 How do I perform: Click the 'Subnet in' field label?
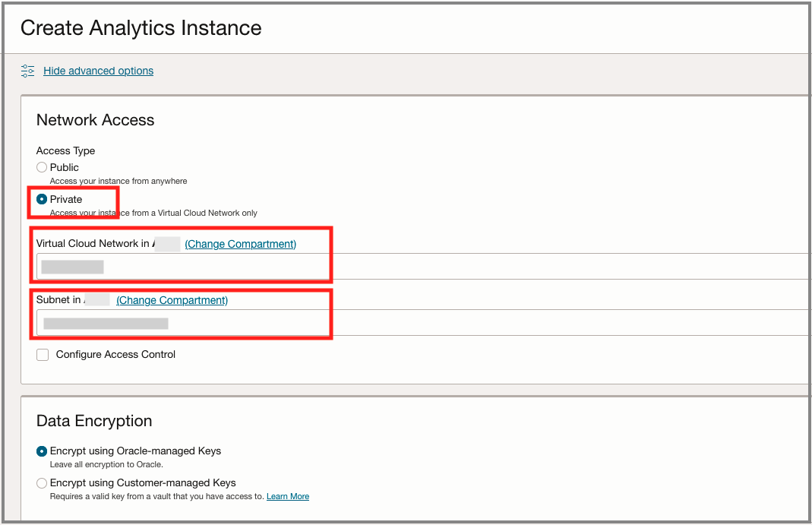59,300
